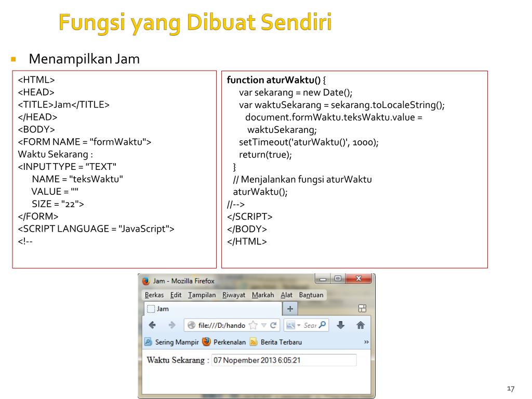Expand bookmarks toolbar overflow chevron
532x399 pixels.
click(x=366, y=342)
